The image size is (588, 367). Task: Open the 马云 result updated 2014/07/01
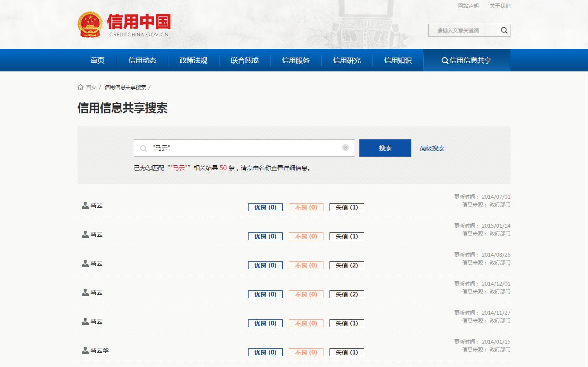point(97,206)
